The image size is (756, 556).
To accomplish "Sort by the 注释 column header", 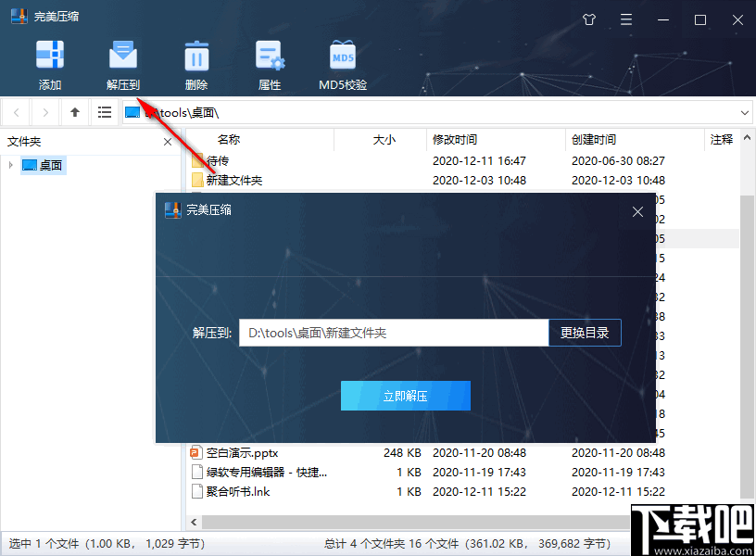I will point(722,140).
